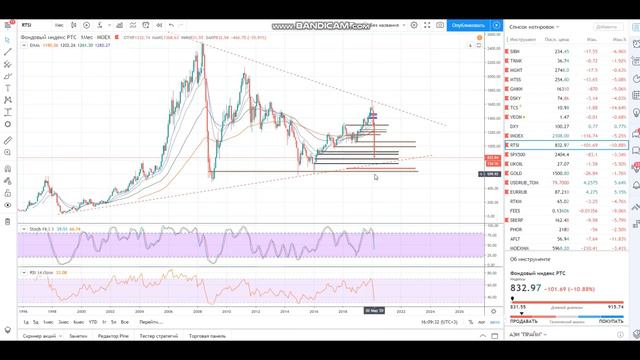Take a chart snapshot with camera

pos(440,25)
